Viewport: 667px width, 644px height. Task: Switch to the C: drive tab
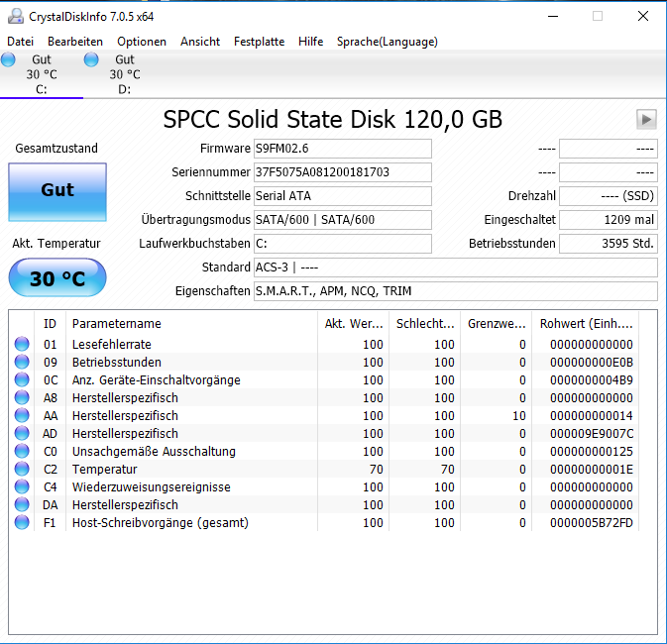click(x=42, y=74)
